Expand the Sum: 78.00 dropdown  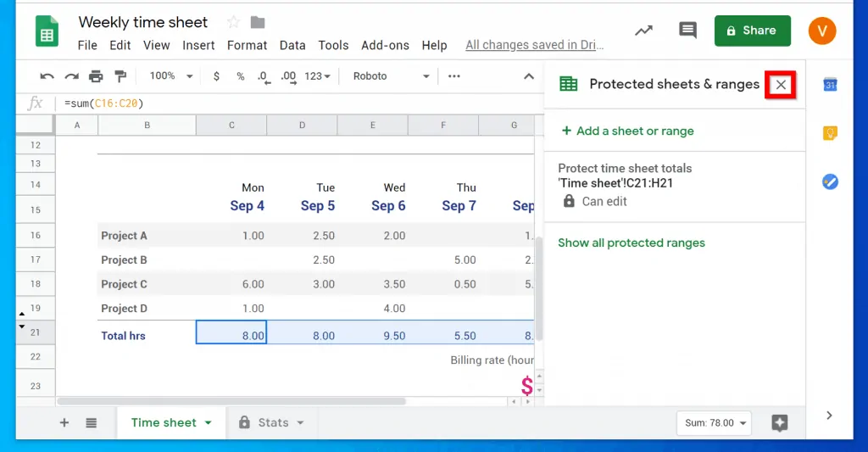tap(715, 422)
